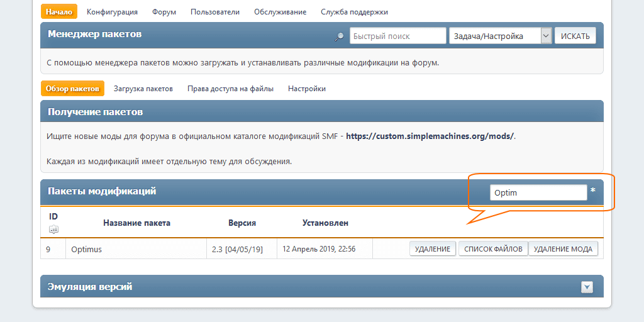Open the Конфигурация menu
Image resolution: width=644 pixels, height=322 pixels.
[x=112, y=12]
